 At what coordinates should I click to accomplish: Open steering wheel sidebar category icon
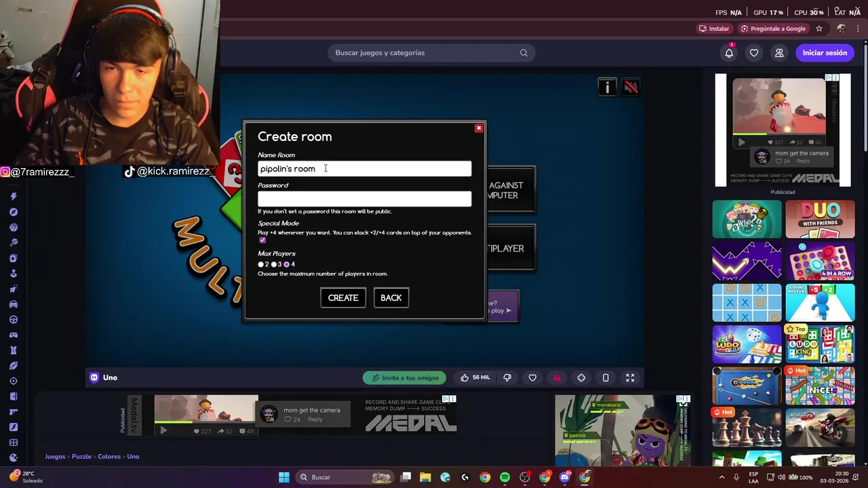(13, 320)
